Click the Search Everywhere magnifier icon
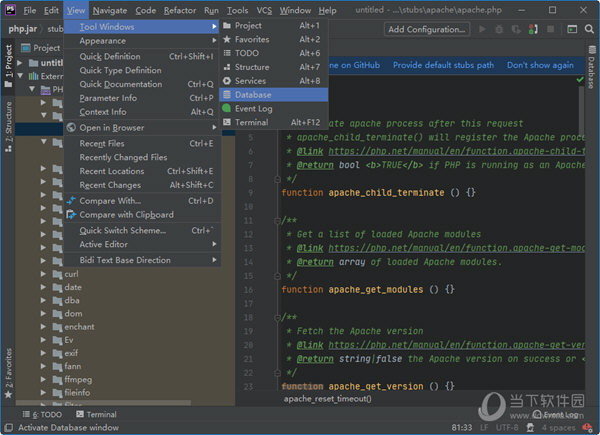 point(589,29)
